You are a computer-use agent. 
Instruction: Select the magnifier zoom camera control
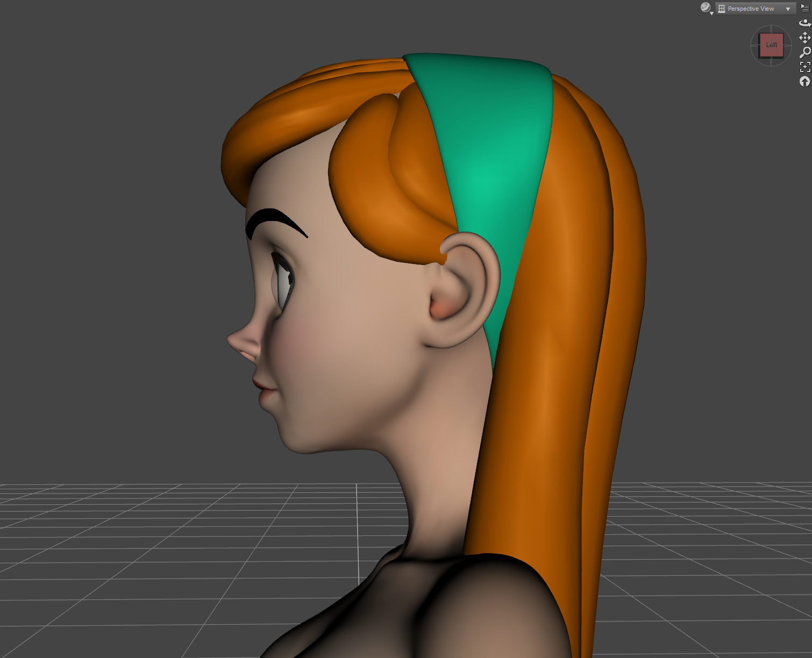(805, 52)
